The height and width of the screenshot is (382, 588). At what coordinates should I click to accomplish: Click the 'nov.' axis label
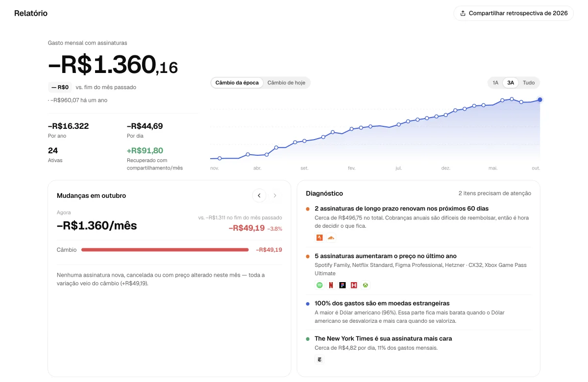(215, 168)
